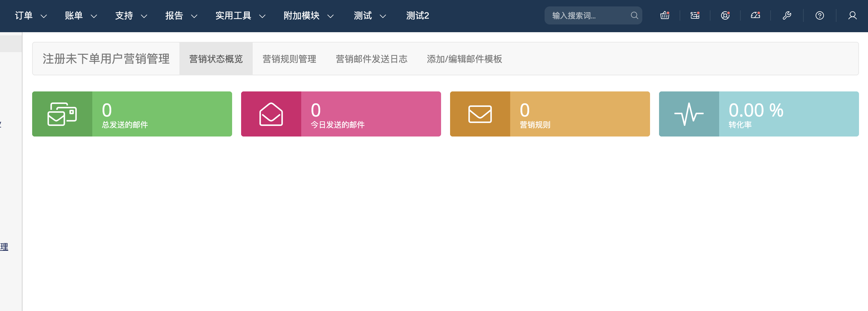Expand the 订单 dropdown menu
Screen dimensions: 868x311
coord(31,15)
